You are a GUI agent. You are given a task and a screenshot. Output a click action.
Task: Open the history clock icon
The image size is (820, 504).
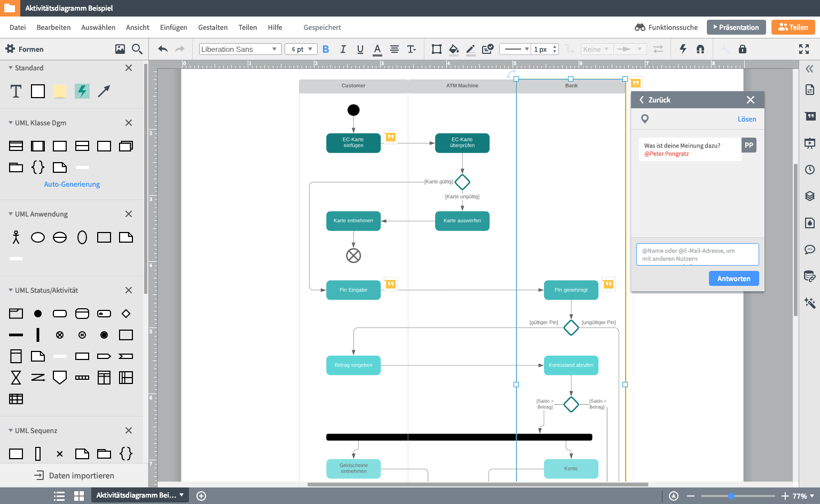[809, 170]
